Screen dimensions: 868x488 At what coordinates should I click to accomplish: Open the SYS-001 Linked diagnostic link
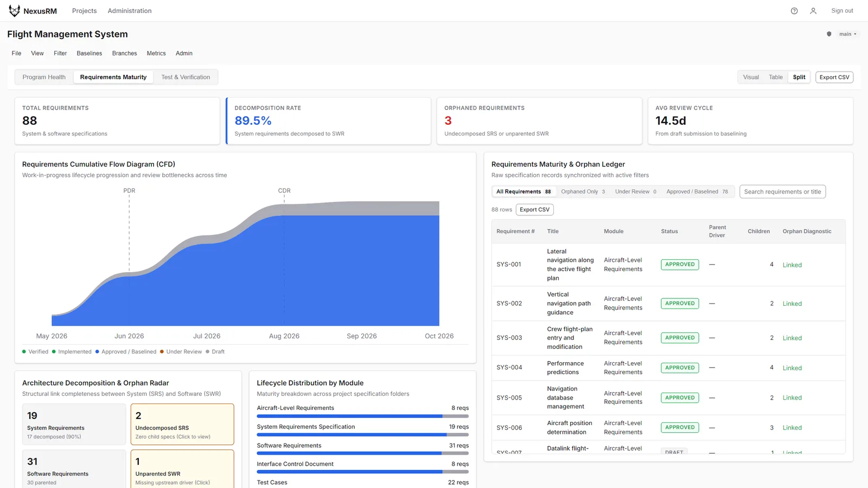point(792,265)
